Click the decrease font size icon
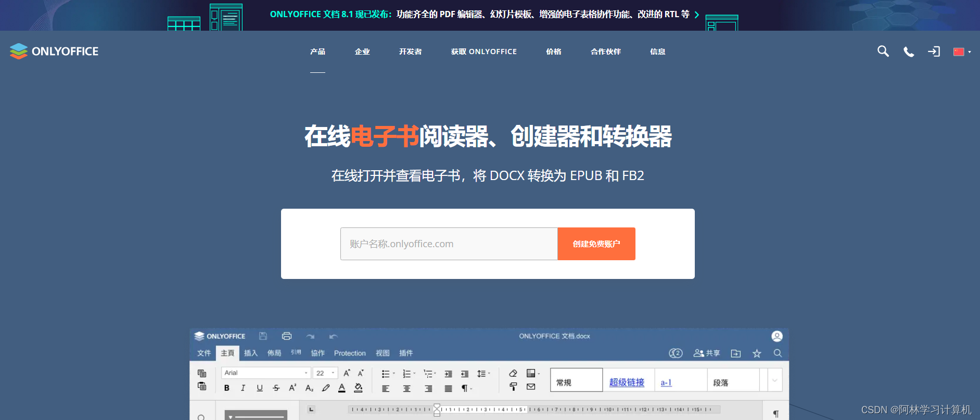This screenshot has height=420, width=980. 360,373
